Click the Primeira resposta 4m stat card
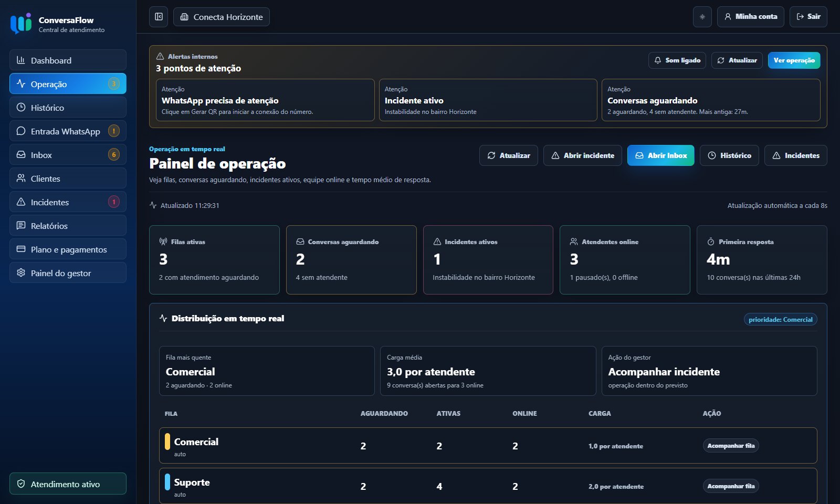 pyautogui.click(x=762, y=260)
